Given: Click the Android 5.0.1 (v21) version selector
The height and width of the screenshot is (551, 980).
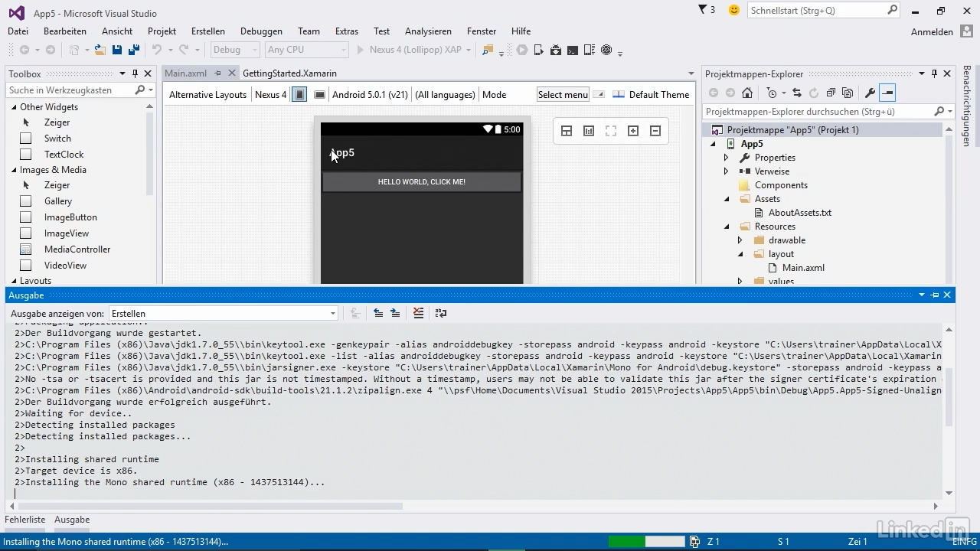Looking at the screenshot, I should tap(370, 95).
